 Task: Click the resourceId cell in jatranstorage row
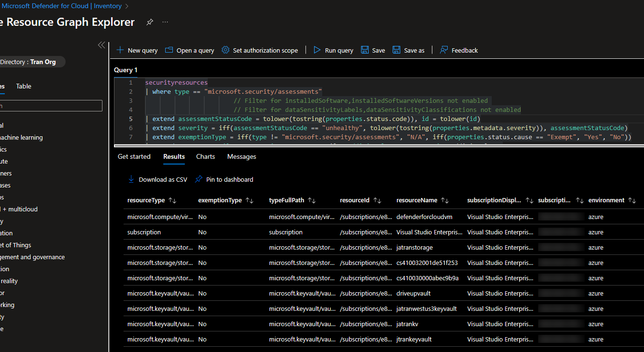(x=366, y=247)
